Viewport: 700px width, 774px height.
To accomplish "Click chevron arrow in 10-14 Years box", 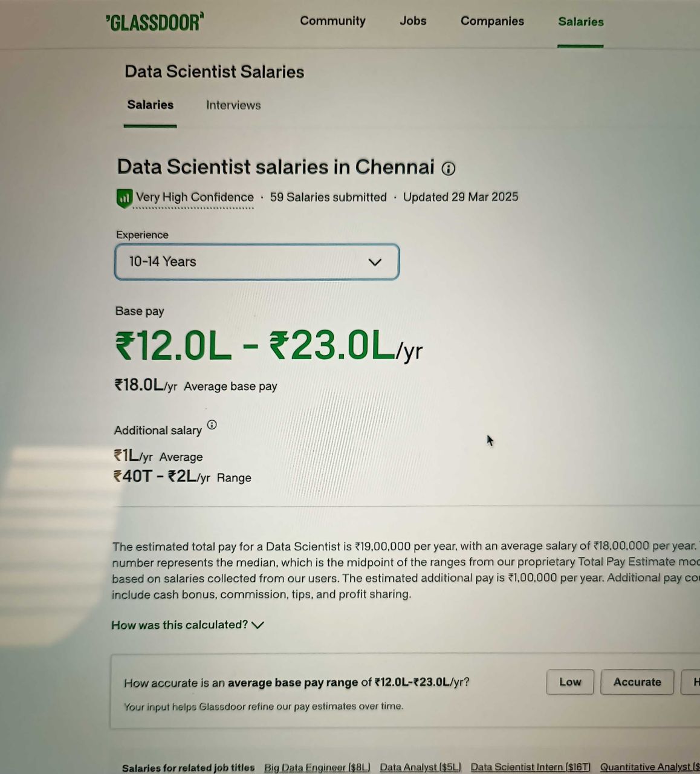I will point(375,262).
